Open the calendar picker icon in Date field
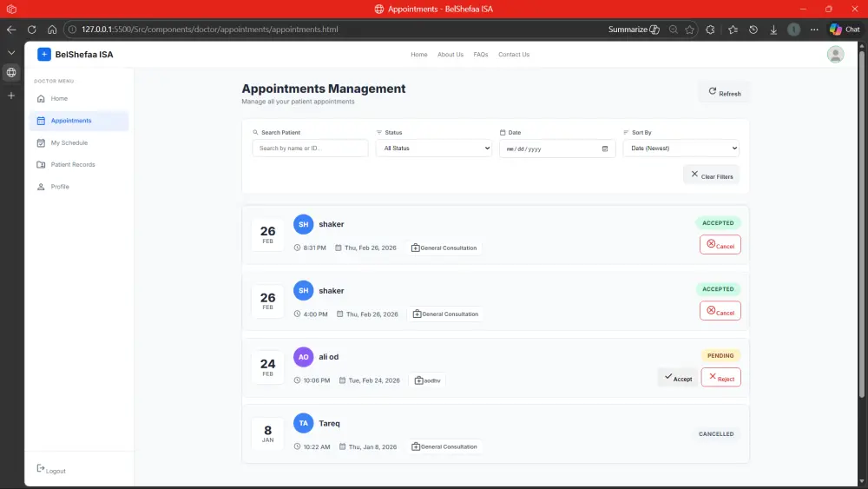The width and height of the screenshot is (868, 489). click(604, 149)
